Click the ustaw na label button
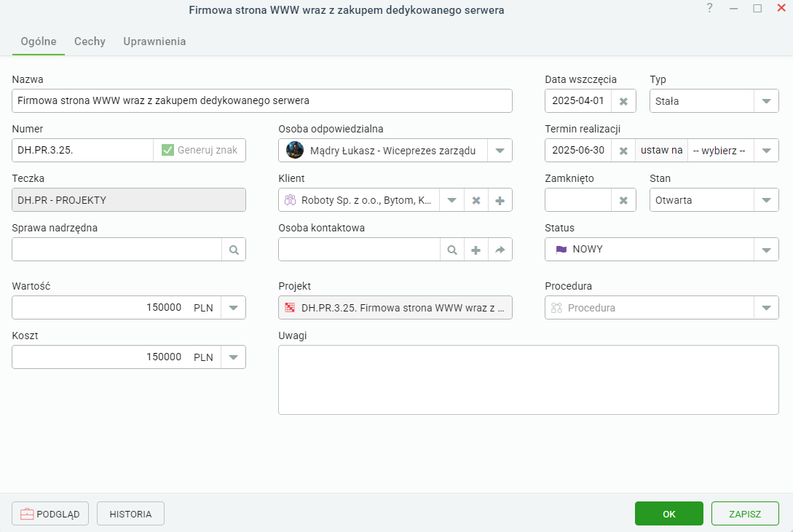793x532 pixels. coord(661,151)
